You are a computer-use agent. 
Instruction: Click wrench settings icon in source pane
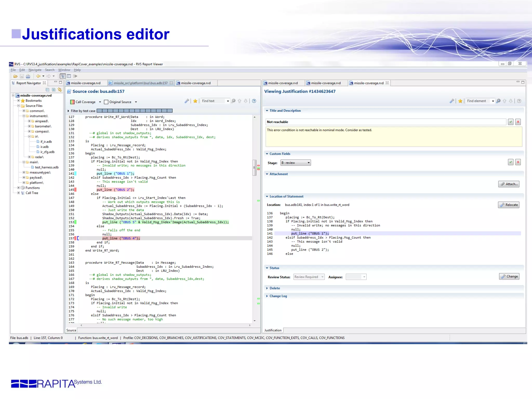point(187,101)
